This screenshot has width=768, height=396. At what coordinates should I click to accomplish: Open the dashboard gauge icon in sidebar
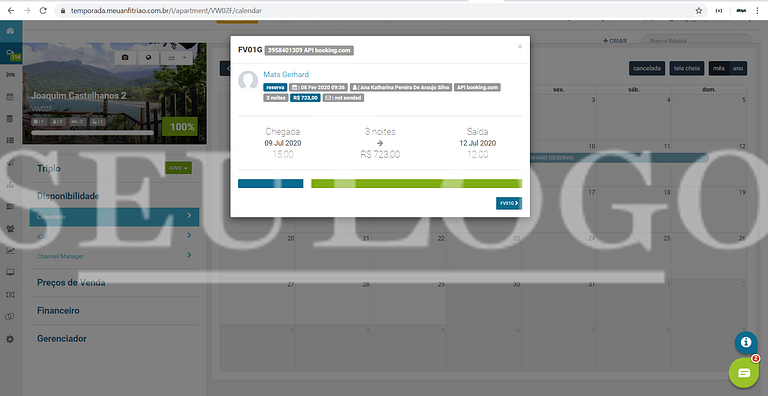pyautogui.click(x=10, y=31)
